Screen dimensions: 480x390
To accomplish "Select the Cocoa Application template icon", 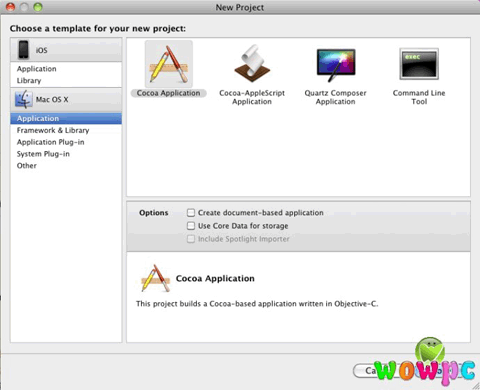I will [169, 64].
